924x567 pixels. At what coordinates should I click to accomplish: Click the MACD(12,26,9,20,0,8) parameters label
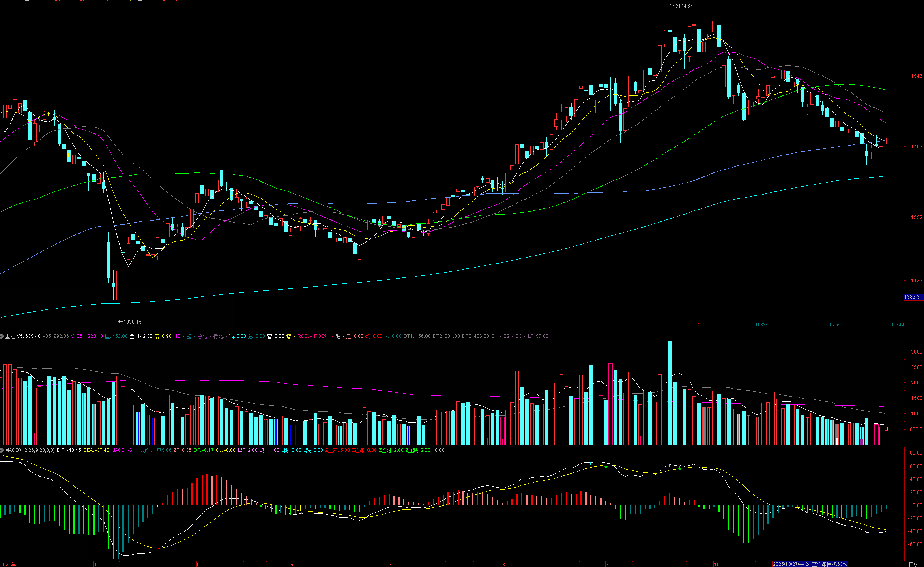30,450
